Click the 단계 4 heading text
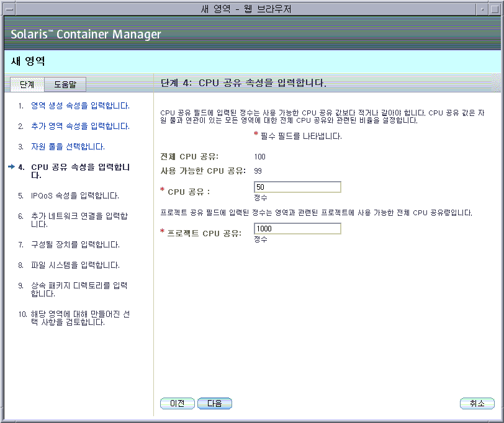Screen dimensions: 504x423 [x=243, y=83]
